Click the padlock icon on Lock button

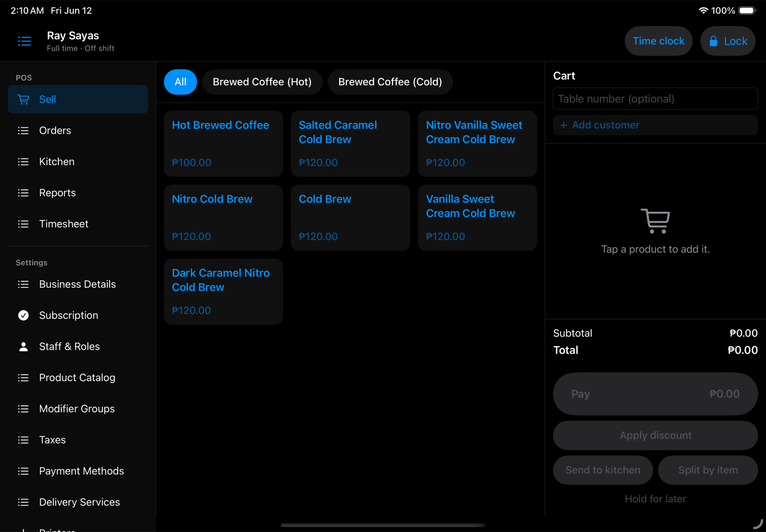[x=713, y=41]
